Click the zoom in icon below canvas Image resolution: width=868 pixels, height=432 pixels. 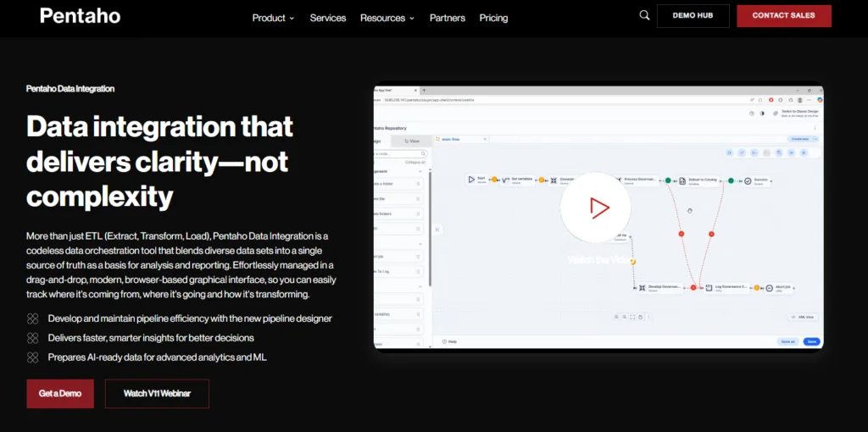616,317
